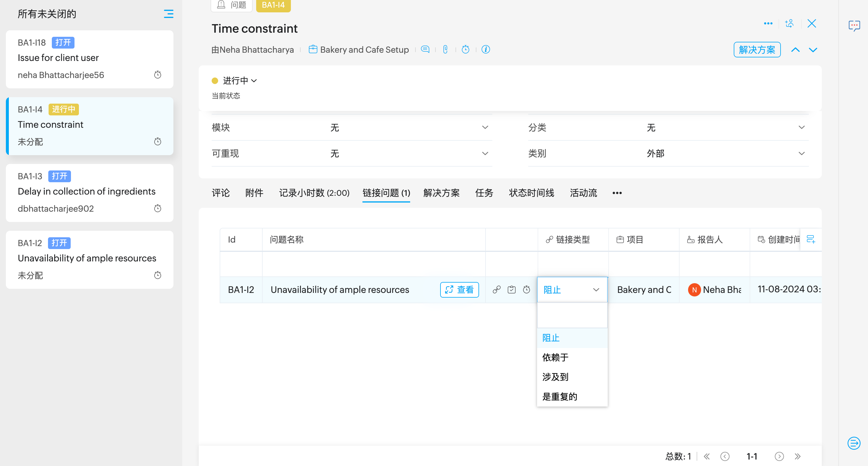
Task: Open the 模块 dropdown
Action: (485, 127)
